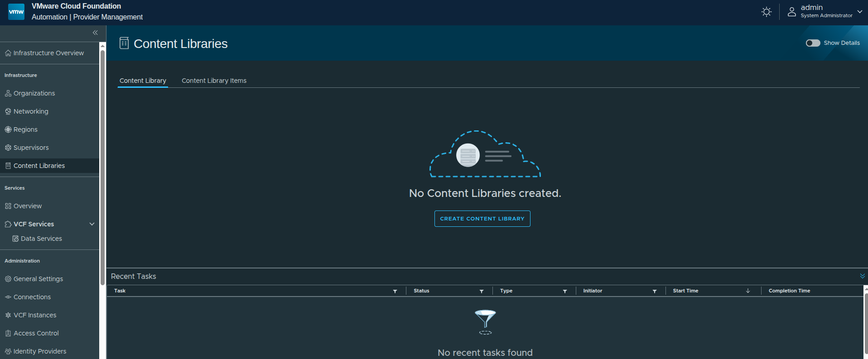Click the Connections icon in sidebar

(8, 297)
